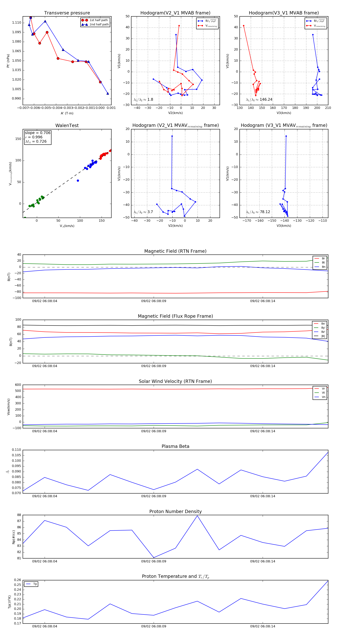Click the isolated blue outlier point in WalenTest

click(x=78, y=181)
